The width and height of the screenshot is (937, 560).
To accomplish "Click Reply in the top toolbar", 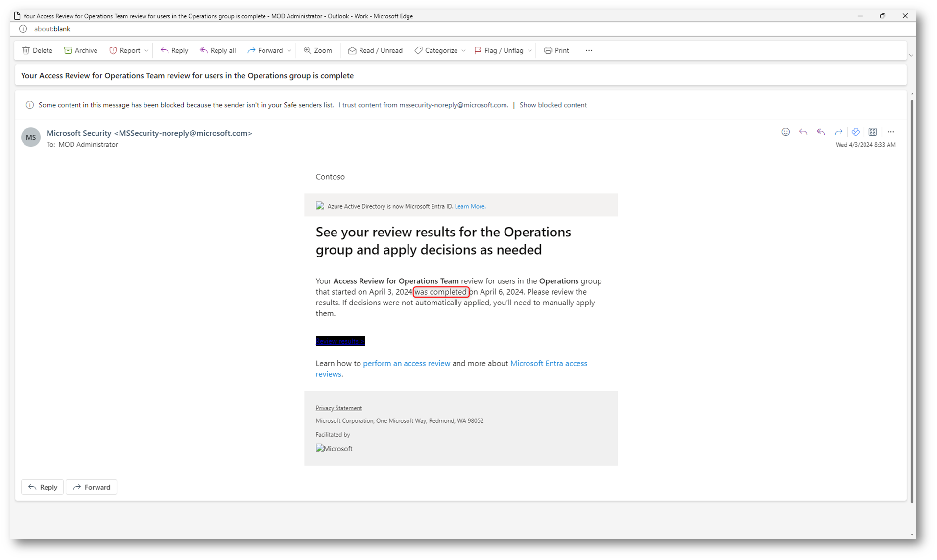I will pyautogui.click(x=174, y=50).
